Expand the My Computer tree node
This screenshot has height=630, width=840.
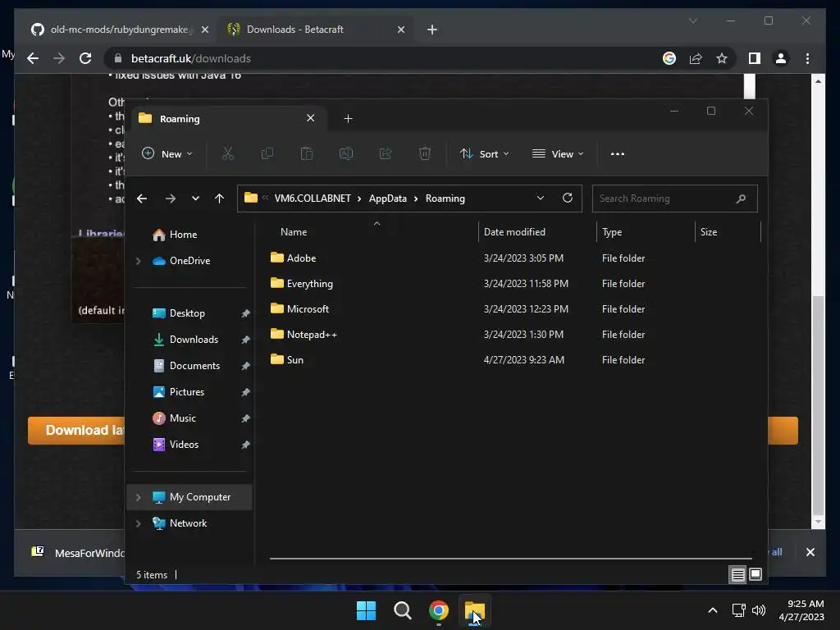[x=138, y=497]
